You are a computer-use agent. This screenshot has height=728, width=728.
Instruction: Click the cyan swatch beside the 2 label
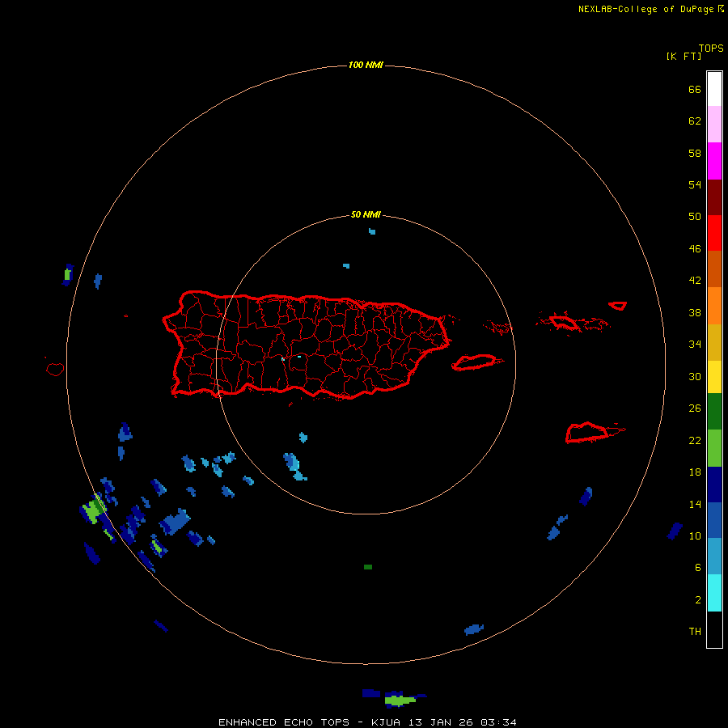point(714,592)
